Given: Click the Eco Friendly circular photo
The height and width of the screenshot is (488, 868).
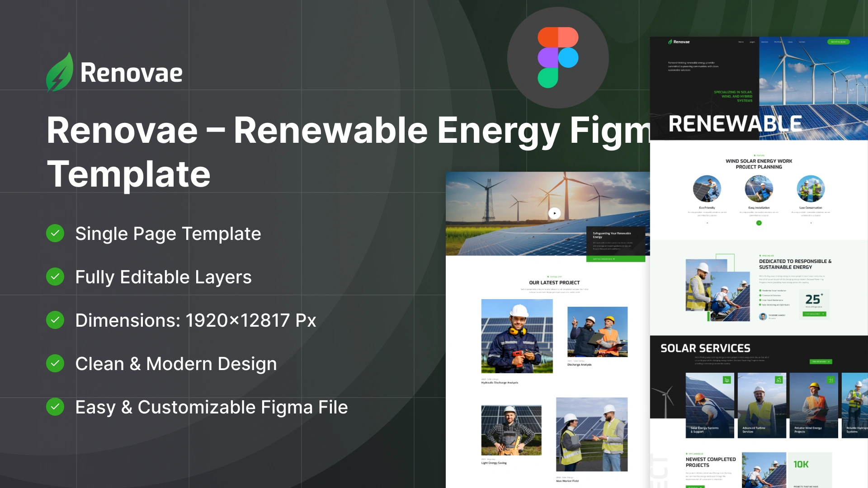Looking at the screenshot, I should click(707, 188).
